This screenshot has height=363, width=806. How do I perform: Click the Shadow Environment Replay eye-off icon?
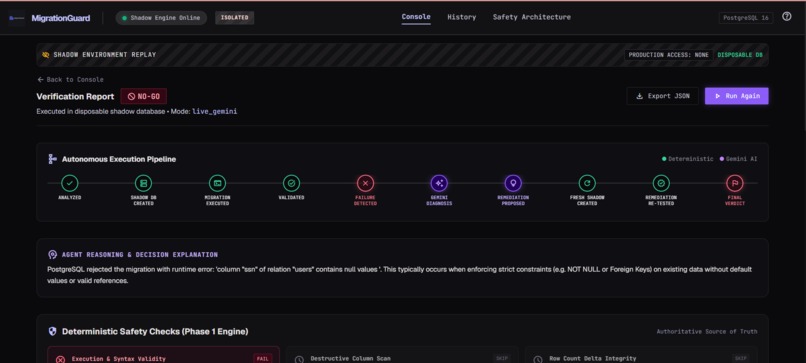point(46,55)
